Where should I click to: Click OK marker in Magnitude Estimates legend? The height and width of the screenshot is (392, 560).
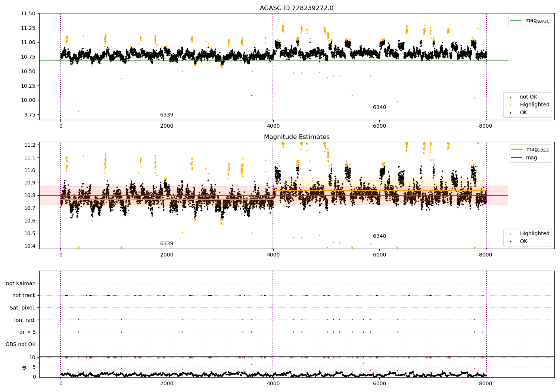coord(510,242)
